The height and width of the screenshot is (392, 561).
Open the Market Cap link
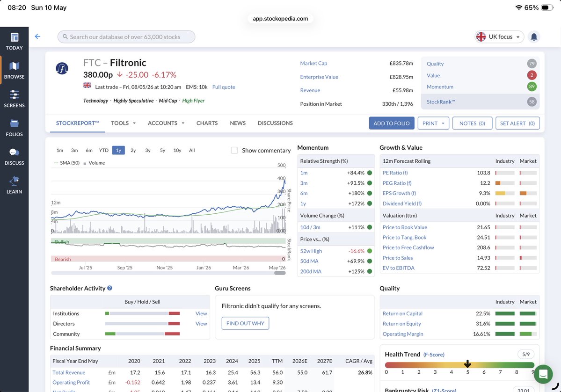pyautogui.click(x=313, y=63)
